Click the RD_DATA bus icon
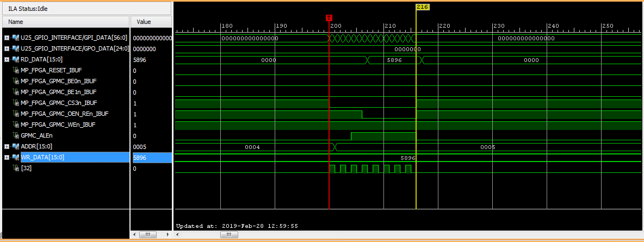The width and height of the screenshot is (644, 242). (15, 60)
